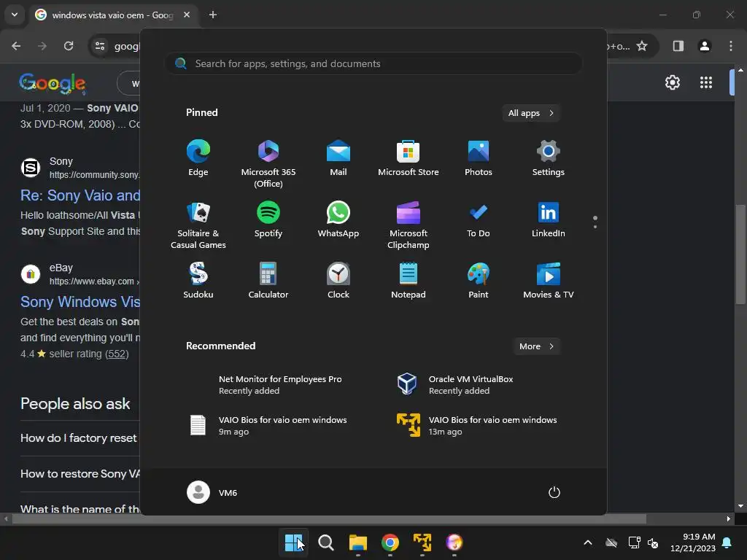Go back in Chrome

tap(16, 46)
